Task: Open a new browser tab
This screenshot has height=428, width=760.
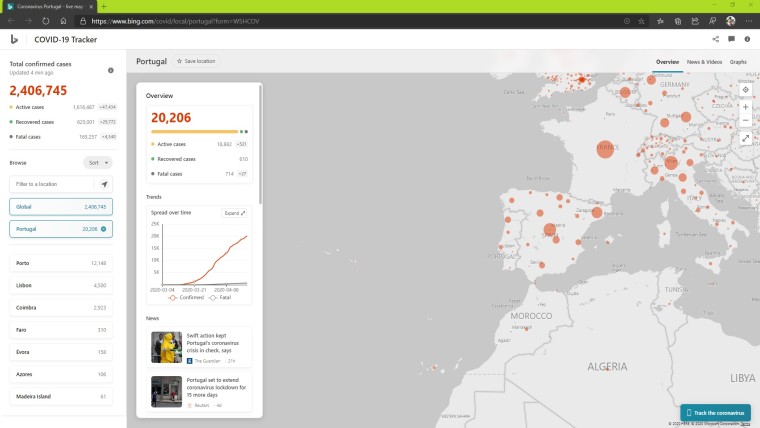Action: tap(103, 7)
